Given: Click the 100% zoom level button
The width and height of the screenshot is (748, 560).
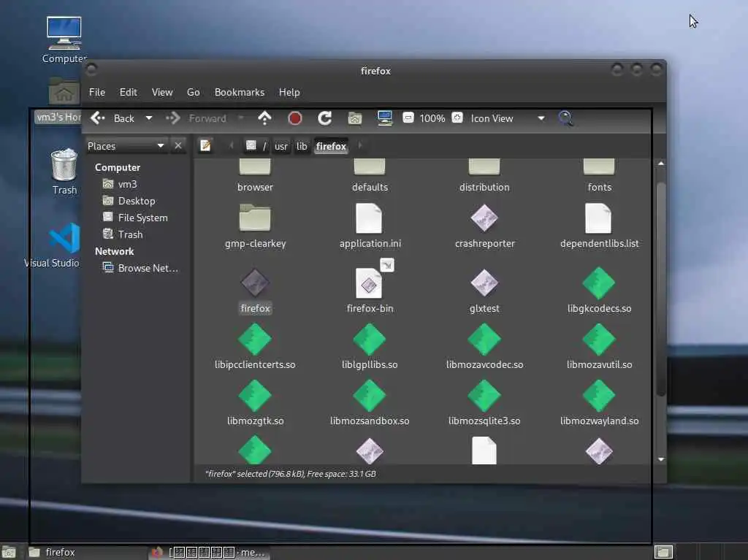Looking at the screenshot, I should (432, 118).
